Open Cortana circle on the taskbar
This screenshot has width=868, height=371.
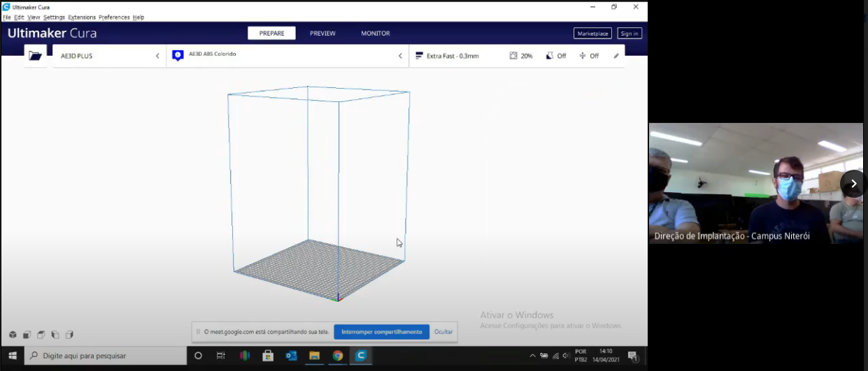(x=198, y=356)
